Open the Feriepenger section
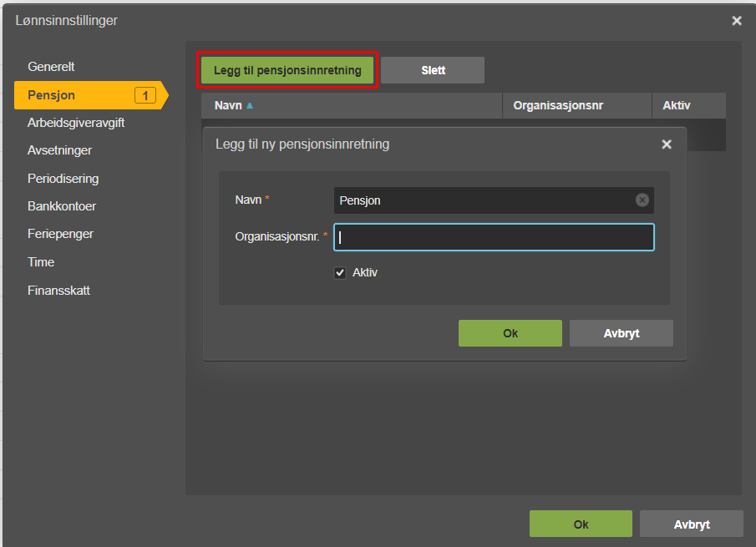This screenshot has width=756, height=547. tap(60, 234)
